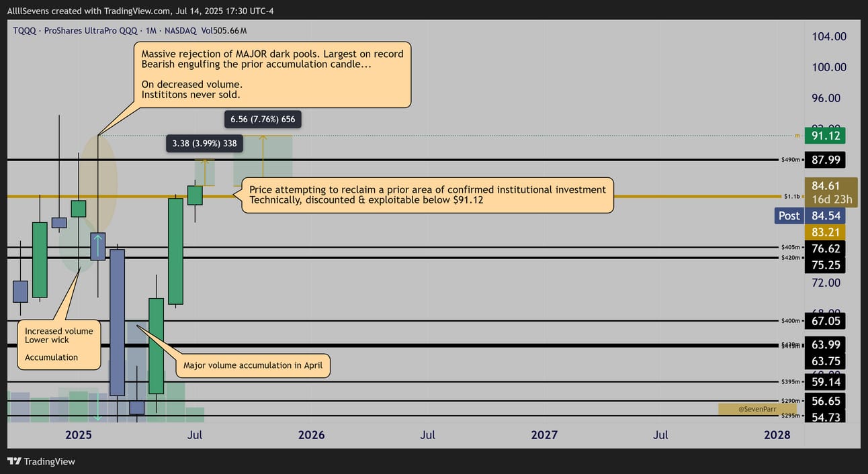Click the gold 83.21 price label
Viewport: 868px width, 474px height.
tap(825, 232)
